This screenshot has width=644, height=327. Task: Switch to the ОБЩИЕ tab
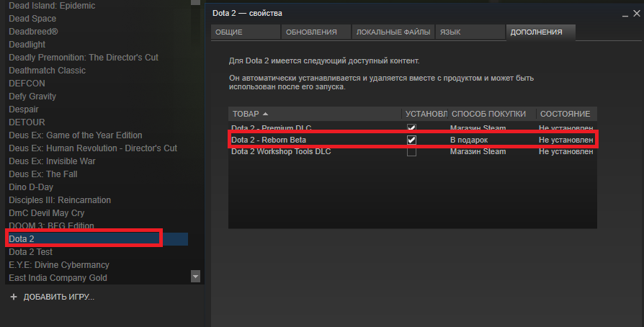click(245, 32)
